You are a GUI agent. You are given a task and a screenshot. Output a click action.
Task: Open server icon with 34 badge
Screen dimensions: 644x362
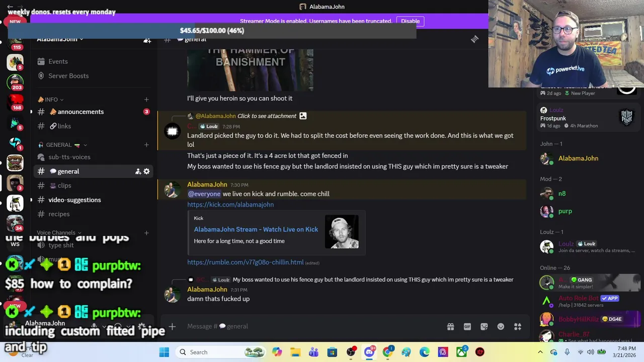click(x=15, y=223)
